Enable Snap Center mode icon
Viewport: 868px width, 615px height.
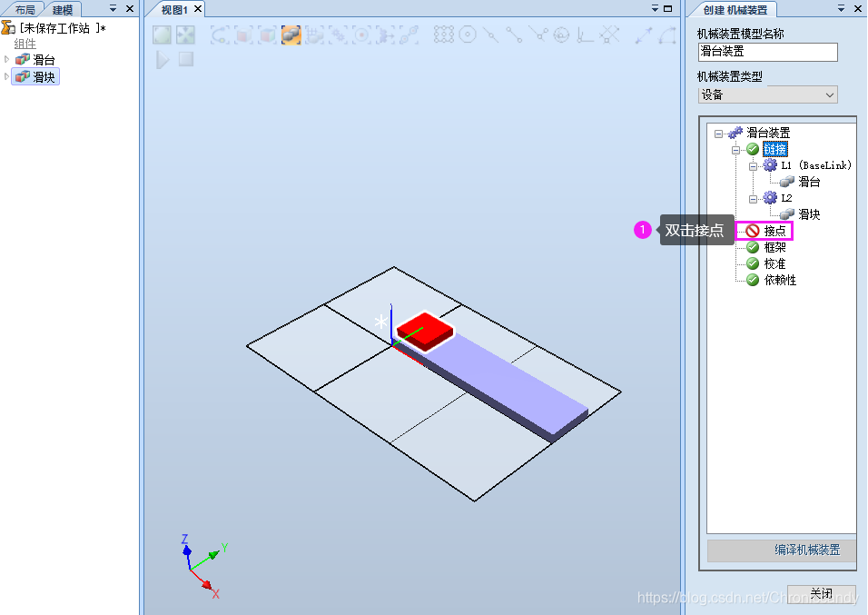(468, 35)
